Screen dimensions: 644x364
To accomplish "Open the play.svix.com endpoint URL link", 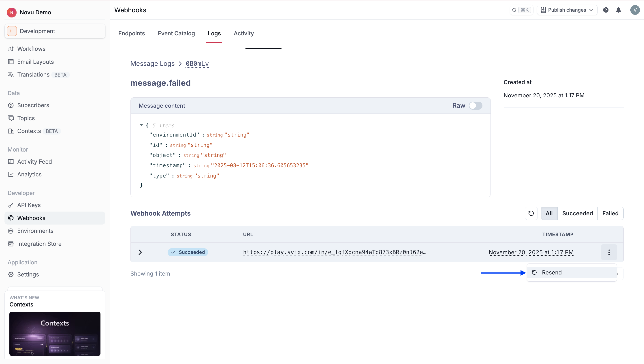I will tap(335, 252).
